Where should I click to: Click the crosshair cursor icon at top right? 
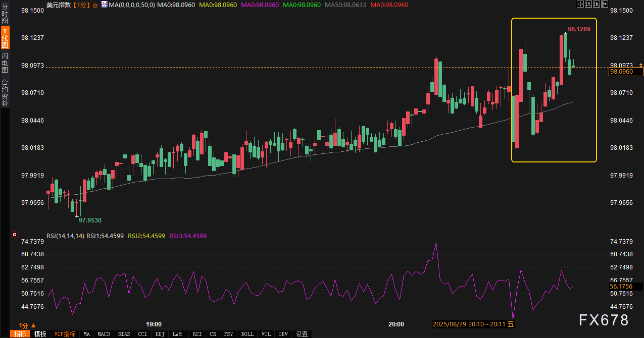tap(580, 4)
